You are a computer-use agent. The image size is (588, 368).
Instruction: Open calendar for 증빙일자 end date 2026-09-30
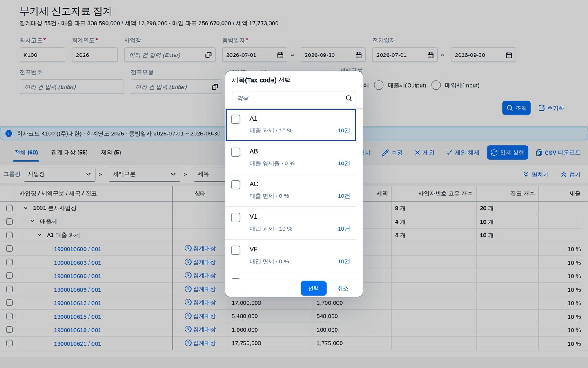click(359, 55)
